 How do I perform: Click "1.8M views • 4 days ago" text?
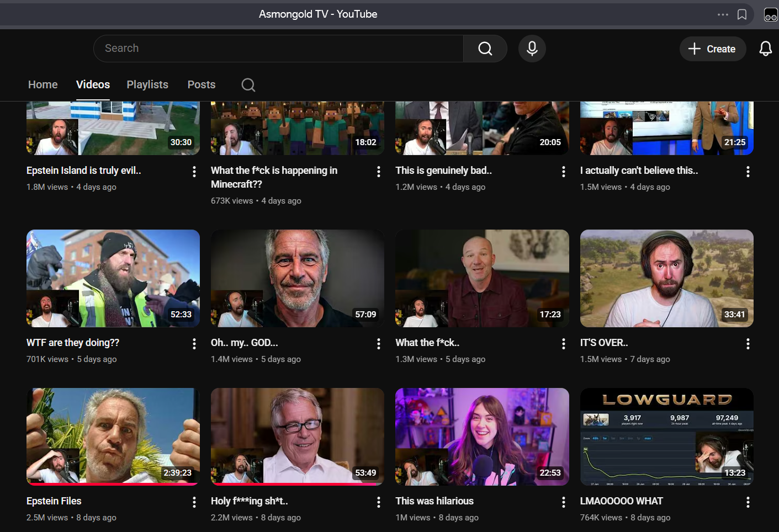[x=71, y=187]
